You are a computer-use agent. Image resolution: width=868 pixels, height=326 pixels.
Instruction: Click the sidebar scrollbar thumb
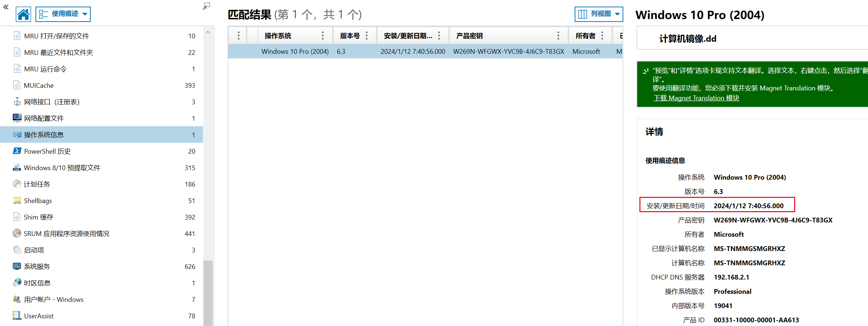coord(208,293)
